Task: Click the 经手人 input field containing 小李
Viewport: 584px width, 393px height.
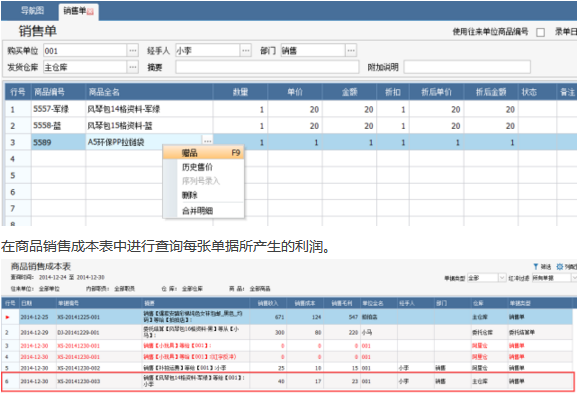Action: [x=207, y=50]
